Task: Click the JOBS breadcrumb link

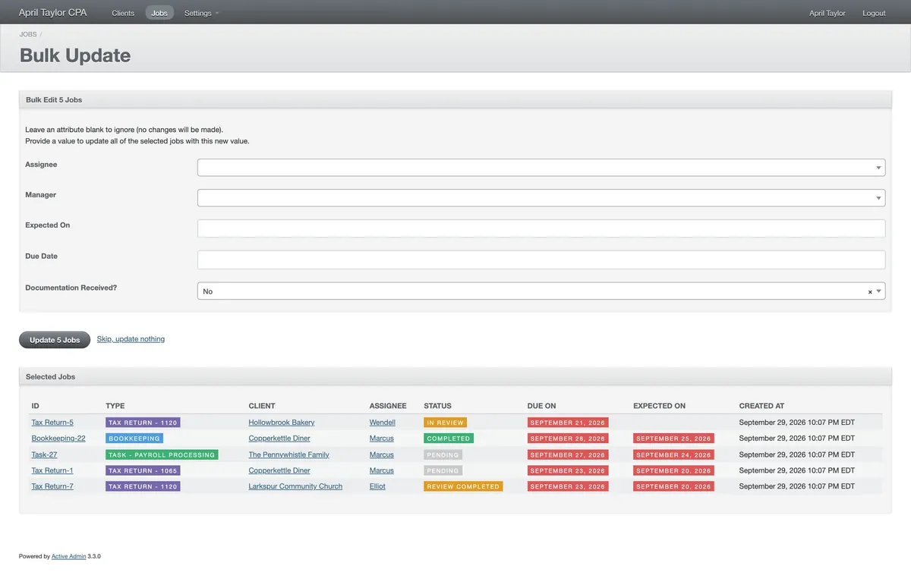Action: pos(28,34)
